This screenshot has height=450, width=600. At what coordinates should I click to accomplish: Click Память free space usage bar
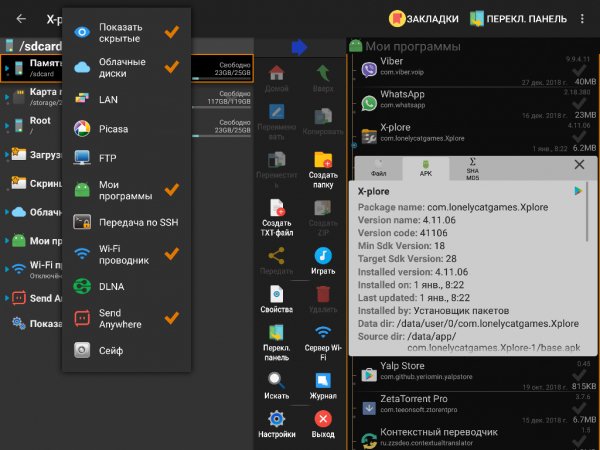222,78
